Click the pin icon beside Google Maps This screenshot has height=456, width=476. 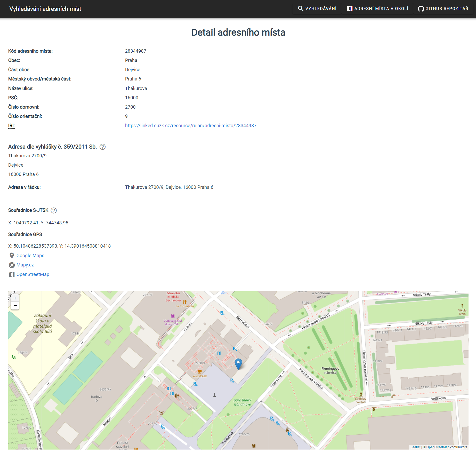(12, 256)
